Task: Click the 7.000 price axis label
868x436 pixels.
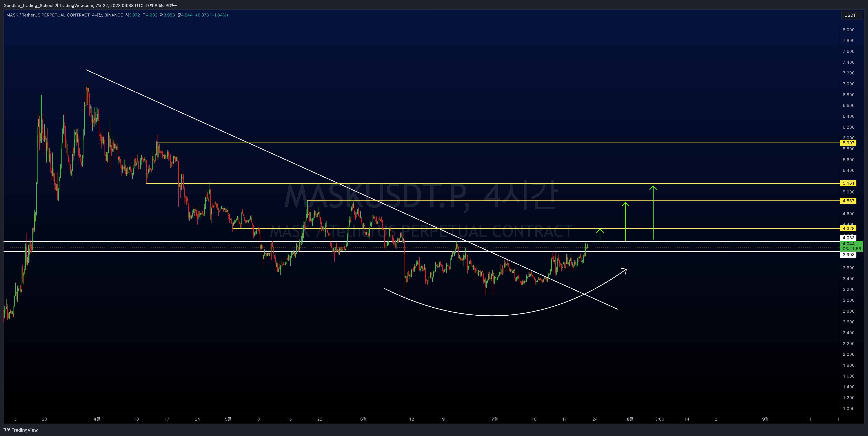Action: tap(849, 84)
